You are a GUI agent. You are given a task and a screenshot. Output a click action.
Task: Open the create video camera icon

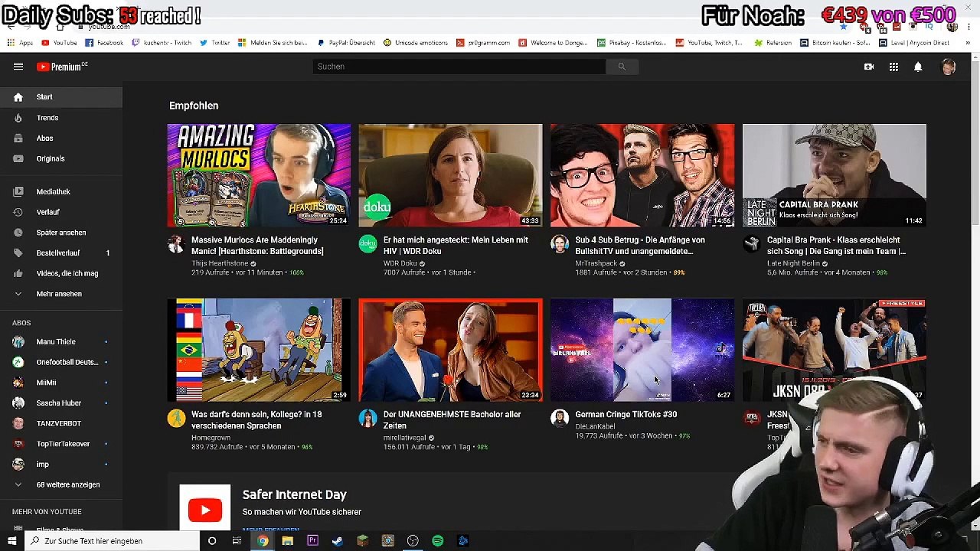[x=869, y=67]
